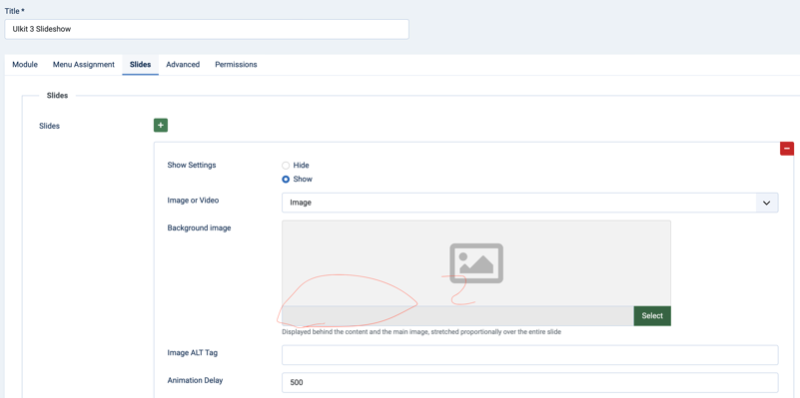The height and width of the screenshot is (398, 800).
Task: Click the Animation Delay field
Action: click(x=530, y=382)
